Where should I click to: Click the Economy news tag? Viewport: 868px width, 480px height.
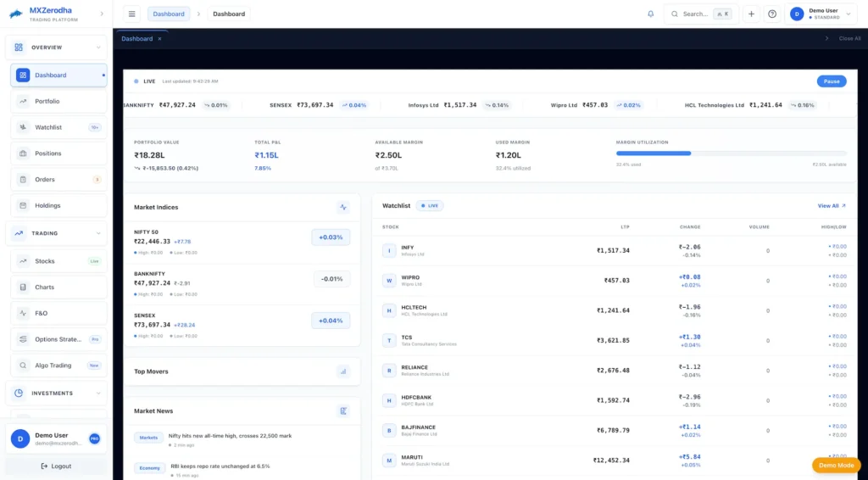149,468
